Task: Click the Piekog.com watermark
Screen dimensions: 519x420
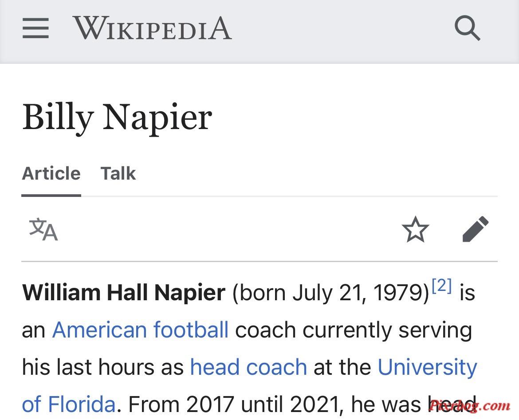Action: (x=469, y=405)
